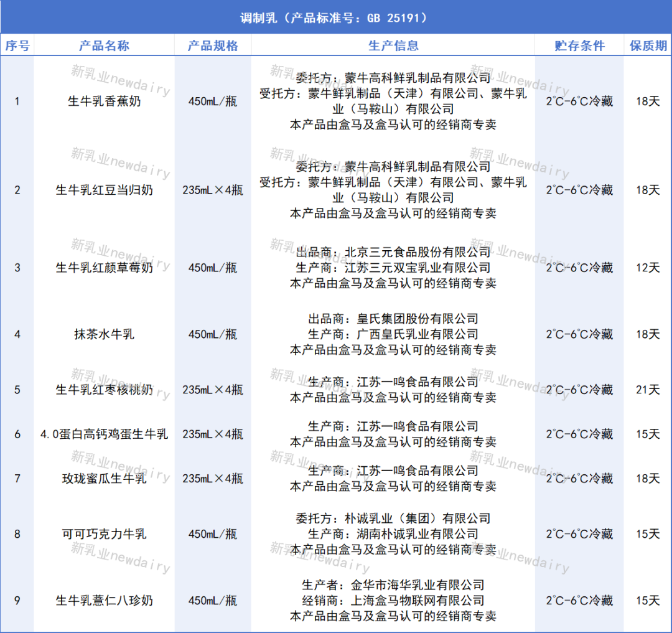Click product name 生牛乳红豆当归奶
Viewport: 672px width, 633px height.
(x=104, y=190)
